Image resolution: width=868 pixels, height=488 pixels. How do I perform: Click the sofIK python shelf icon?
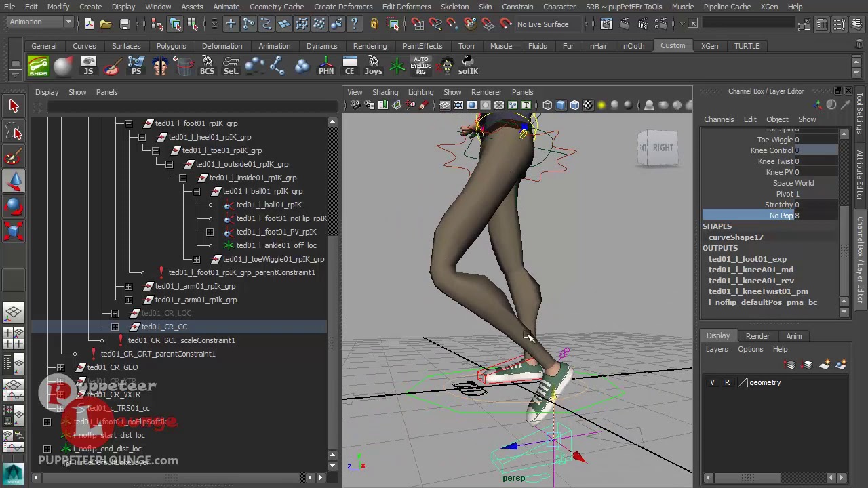coord(468,66)
